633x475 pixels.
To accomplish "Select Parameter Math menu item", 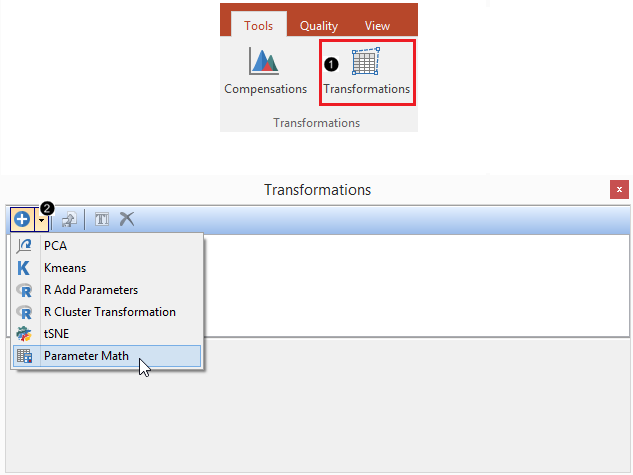I will coord(86,356).
